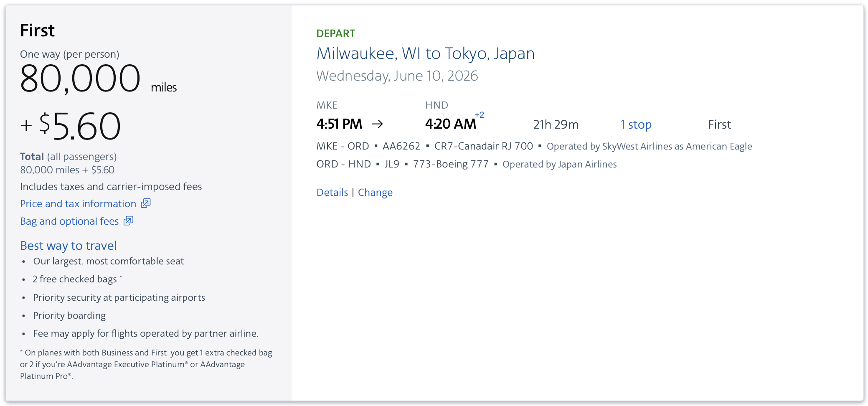Show the 1 stop layover info

pyautogui.click(x=635, y=124)
